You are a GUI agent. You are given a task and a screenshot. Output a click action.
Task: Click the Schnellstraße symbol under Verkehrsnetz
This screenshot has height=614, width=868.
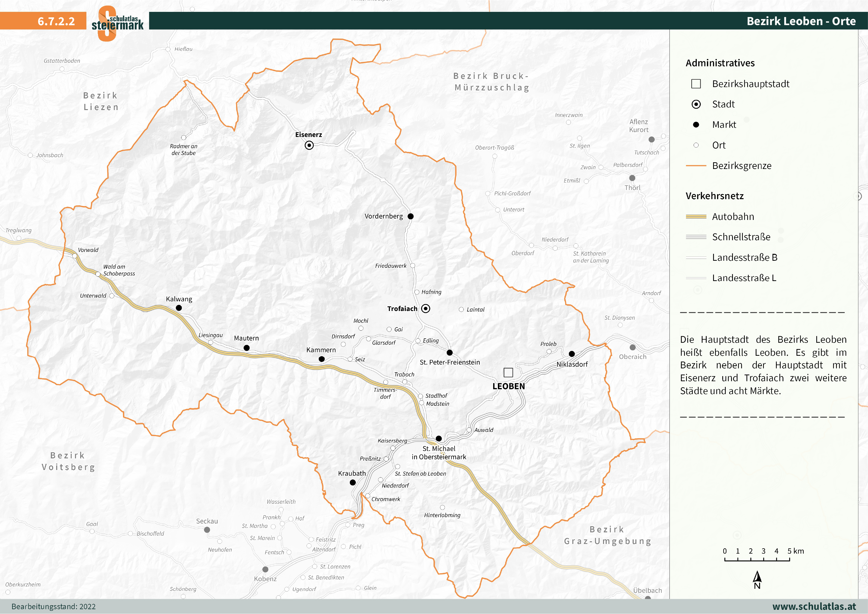(x=696, y=237)
